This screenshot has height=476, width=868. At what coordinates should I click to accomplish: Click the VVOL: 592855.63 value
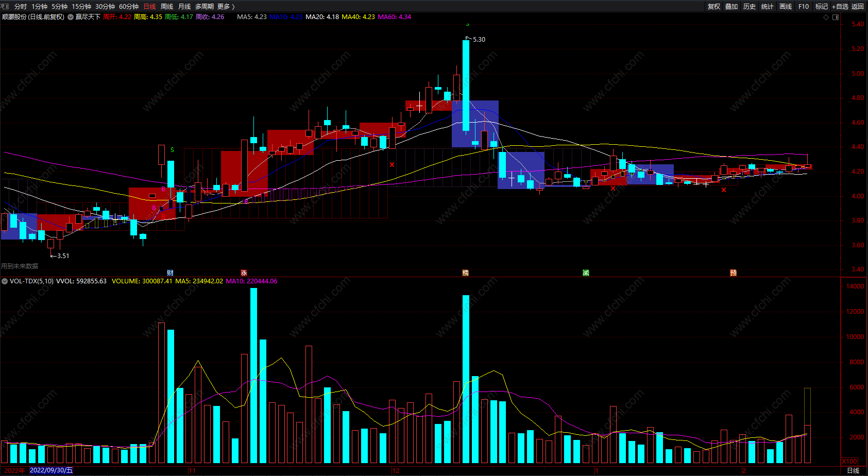pos(81,281)
